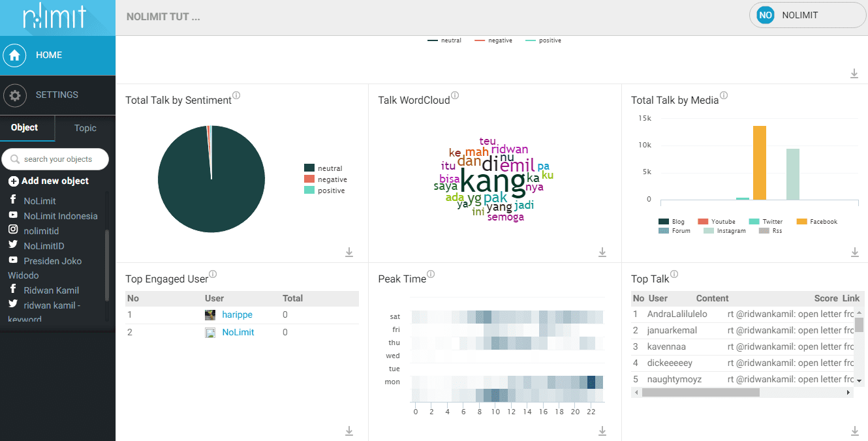Open info icon beside Top Engaged User

coord(213,275)
